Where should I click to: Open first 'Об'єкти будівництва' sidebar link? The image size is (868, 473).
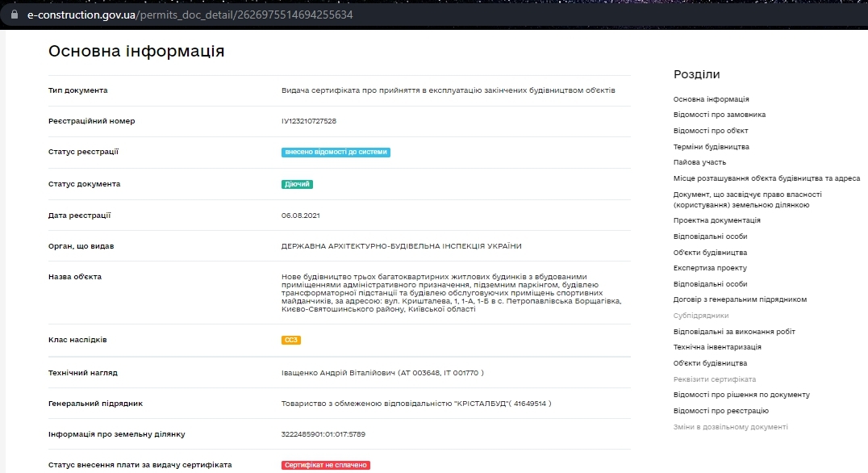710,253
